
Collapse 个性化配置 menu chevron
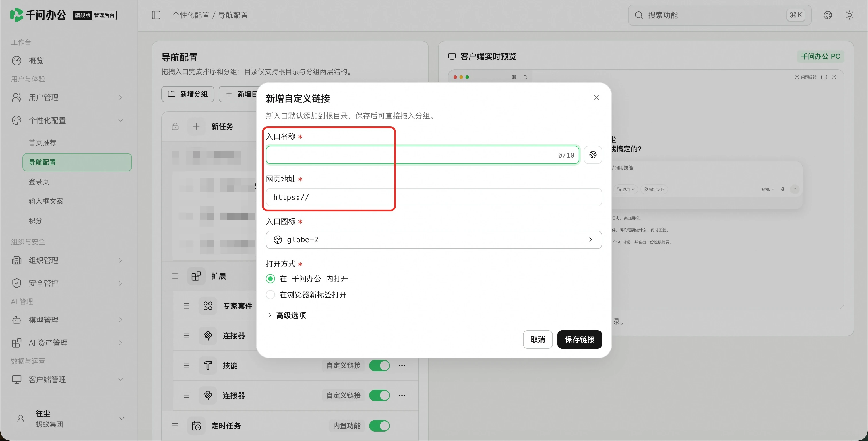(x=121, y=120)
